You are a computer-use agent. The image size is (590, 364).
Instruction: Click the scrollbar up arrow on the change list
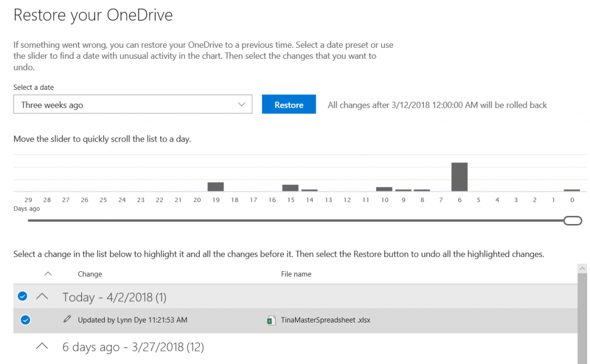[582, 267]
